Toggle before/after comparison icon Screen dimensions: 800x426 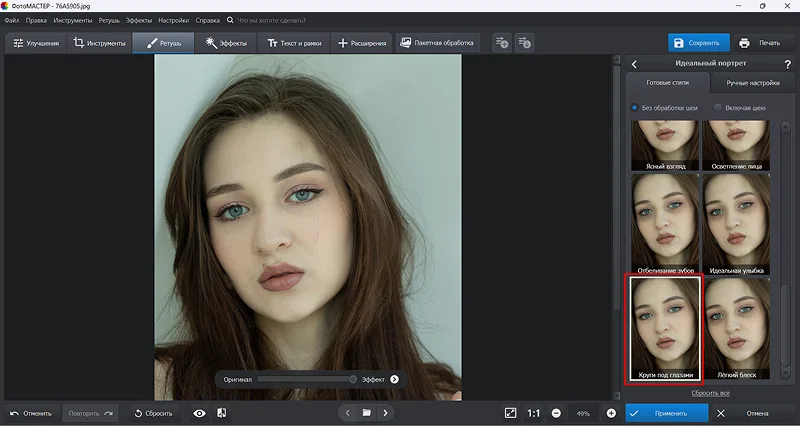pos(221,413)
